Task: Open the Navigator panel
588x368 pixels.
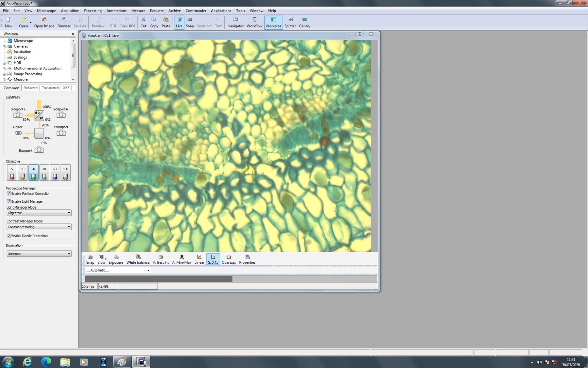Action: pos(235,22)
